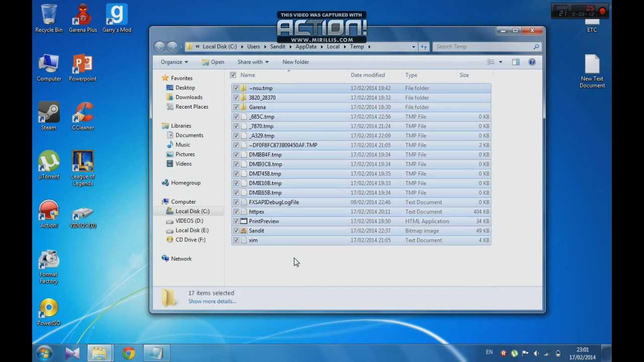Viewport: 644px width, 362px height.
Task: Uncheck the xim file checkbox
Action: 236,240
